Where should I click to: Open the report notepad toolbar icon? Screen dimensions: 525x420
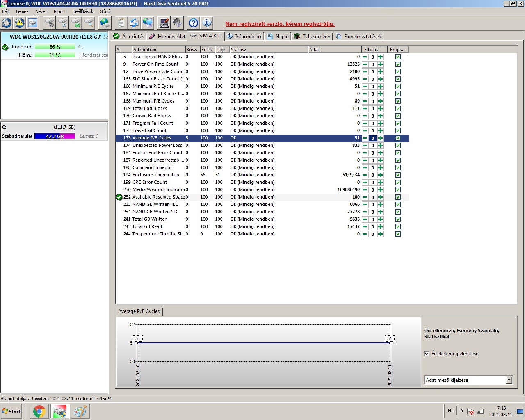pyautogui.click(x=121, y=23)
